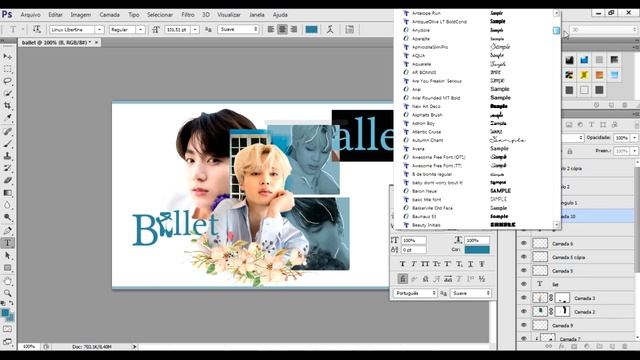Viewport: 640px width, 360px height.
Task: Select the Gradient tool
Action: coord(7,193)
